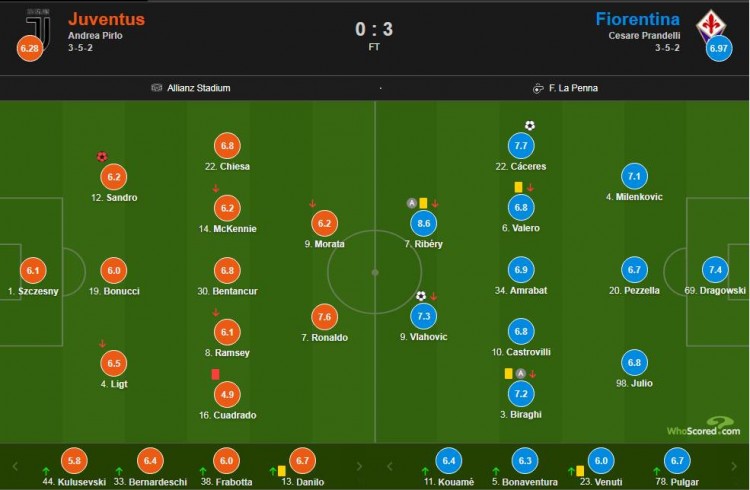Click the assist icon above Ribéry
The width and height of the screenshot is (750, 490).
[411, 203]
